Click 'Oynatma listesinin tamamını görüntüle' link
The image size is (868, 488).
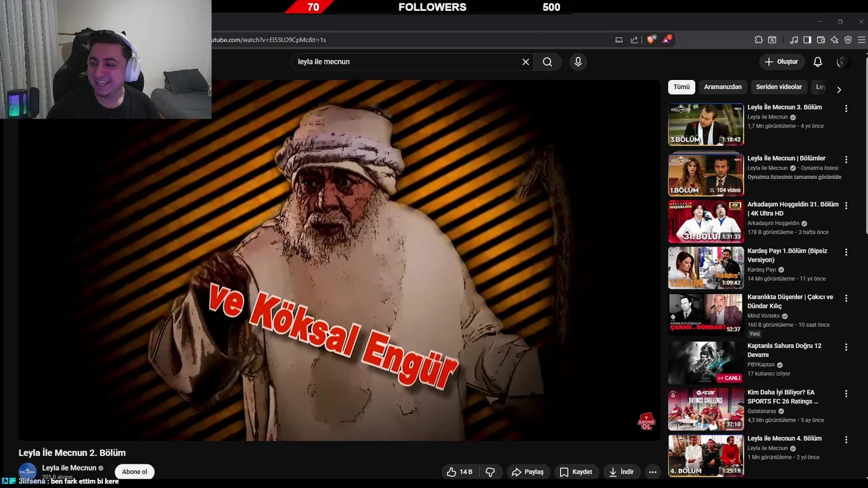tap(794, 177)
